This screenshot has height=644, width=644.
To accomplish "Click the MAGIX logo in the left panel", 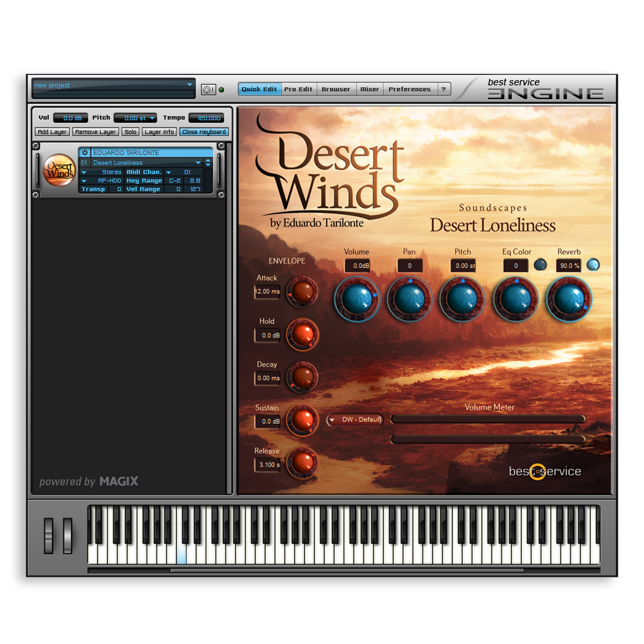I will coord(118,481).
